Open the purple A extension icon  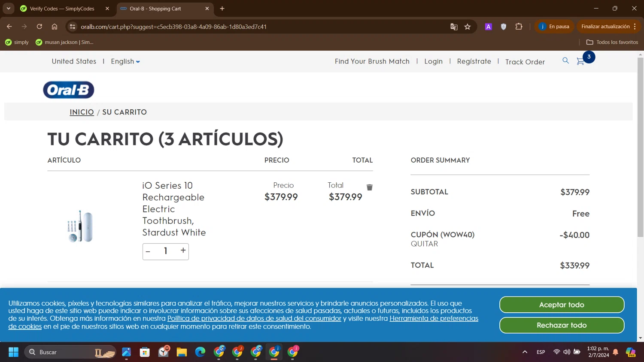(488, 27)
